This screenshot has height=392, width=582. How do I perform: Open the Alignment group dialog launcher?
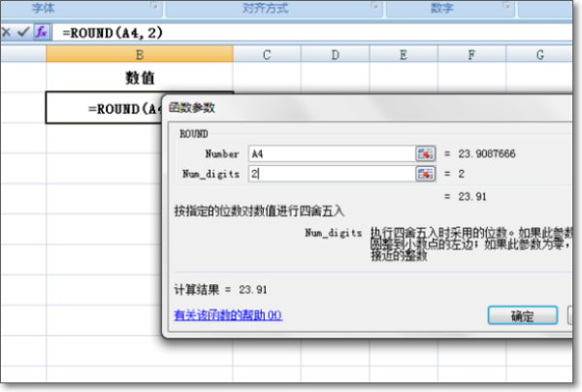click(374, 6)
